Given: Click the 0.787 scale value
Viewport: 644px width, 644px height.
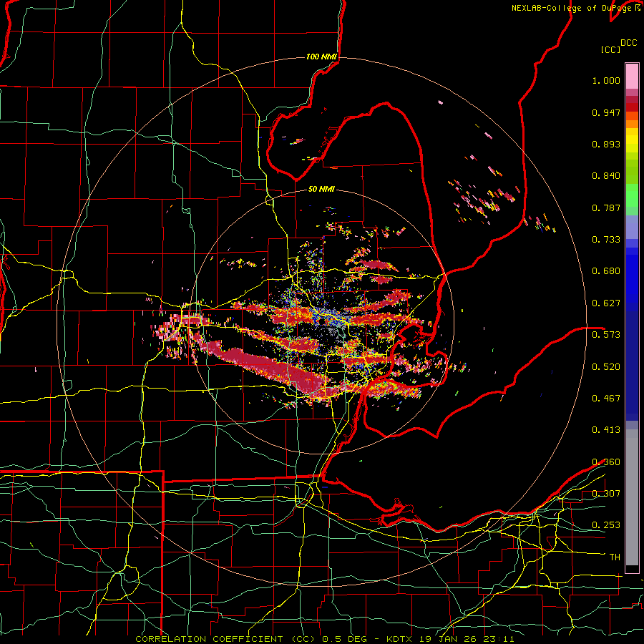Looking at the screenshot, I should pos(606,208).
